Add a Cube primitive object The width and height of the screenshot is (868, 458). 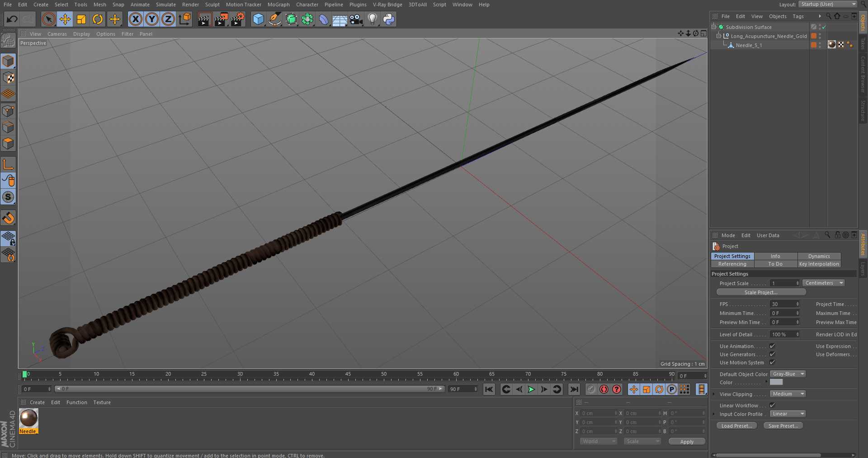click(x=258, y=19)
